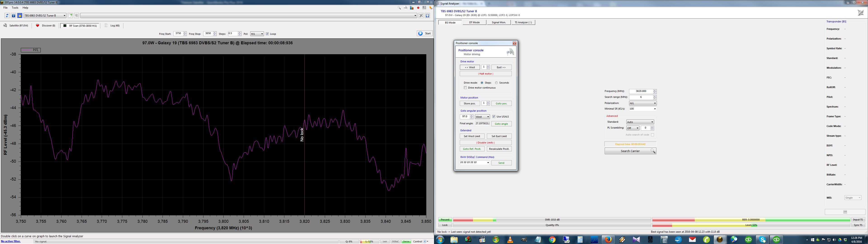Open the device info icon in toolbar
868x244 pixels.
pyautogui.click(x=14, y=16)
